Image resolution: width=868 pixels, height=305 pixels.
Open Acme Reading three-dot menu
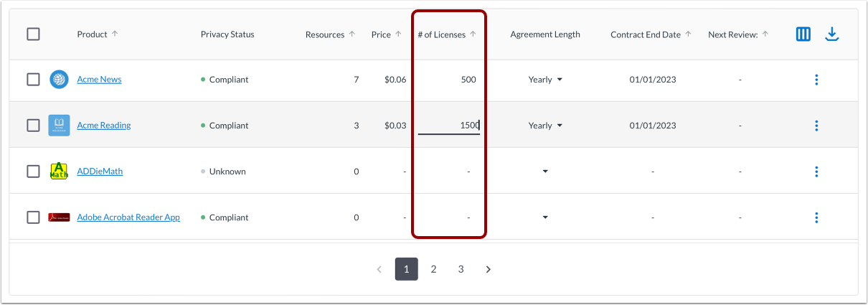816,126
